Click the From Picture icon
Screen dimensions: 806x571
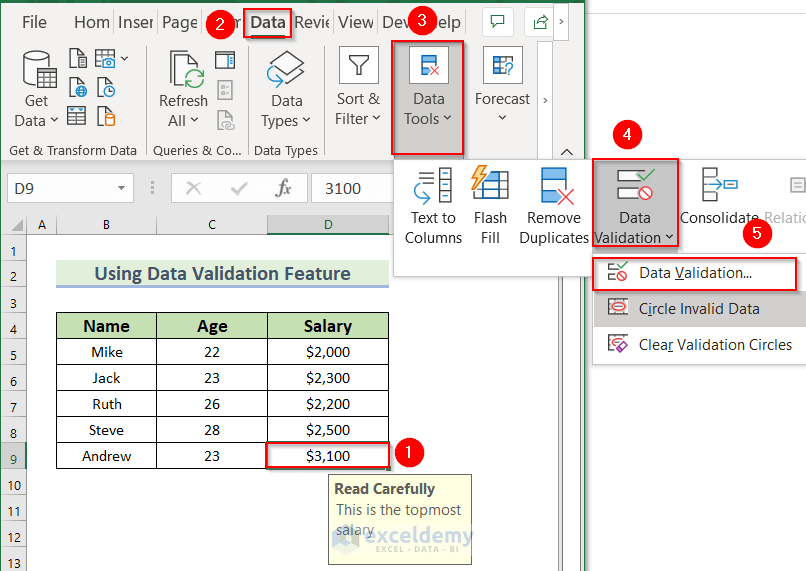105,59
